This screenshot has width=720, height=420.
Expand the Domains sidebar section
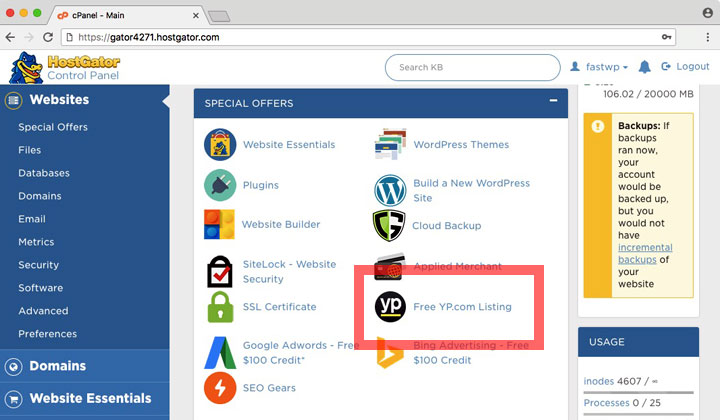pos(84,366)
